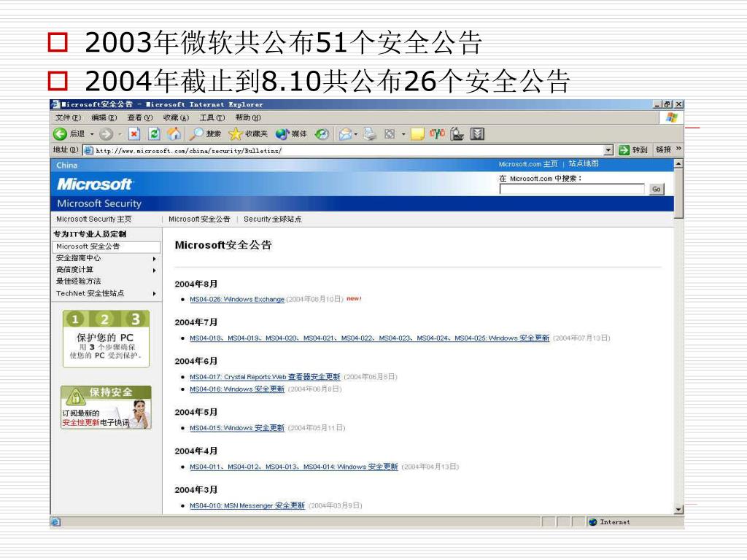
Task: Open the Microsoft Security 主页 nav link
Action: point(94,219)
